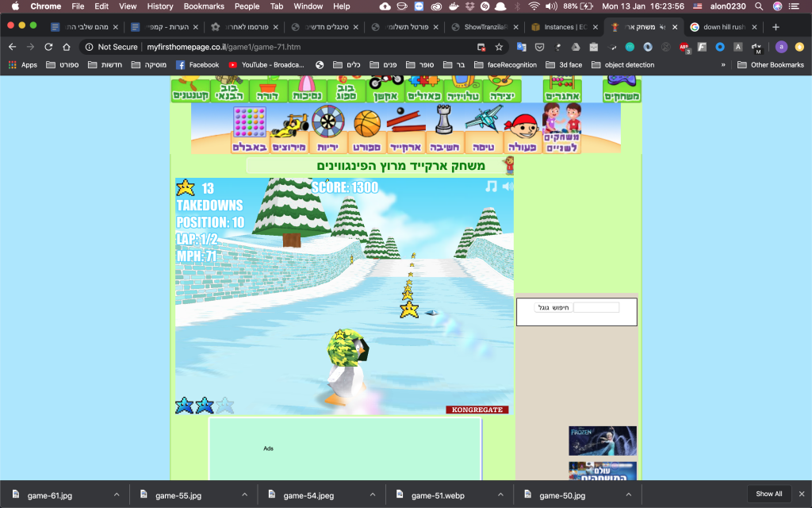Click the browser Back arrow

click(13, 47)
